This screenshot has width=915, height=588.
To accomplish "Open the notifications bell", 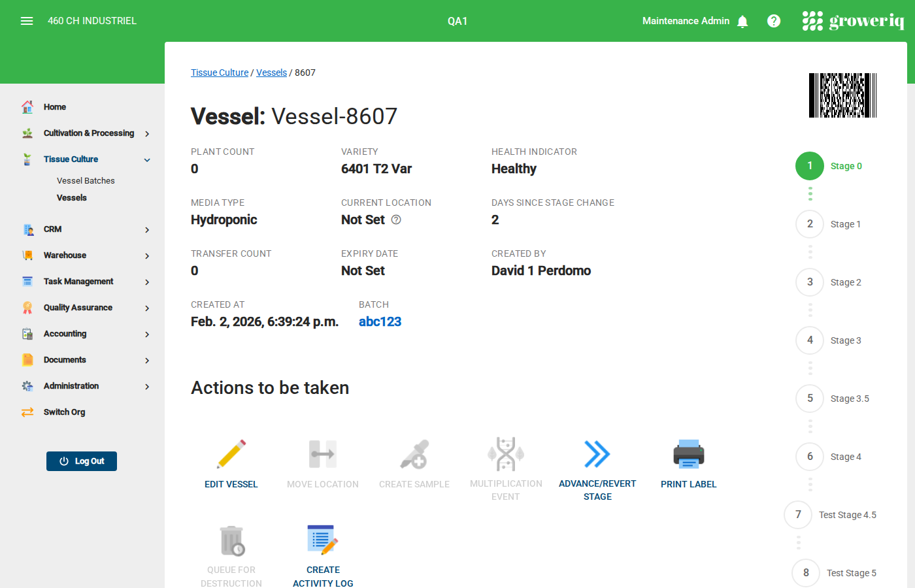I will [742, 20].
